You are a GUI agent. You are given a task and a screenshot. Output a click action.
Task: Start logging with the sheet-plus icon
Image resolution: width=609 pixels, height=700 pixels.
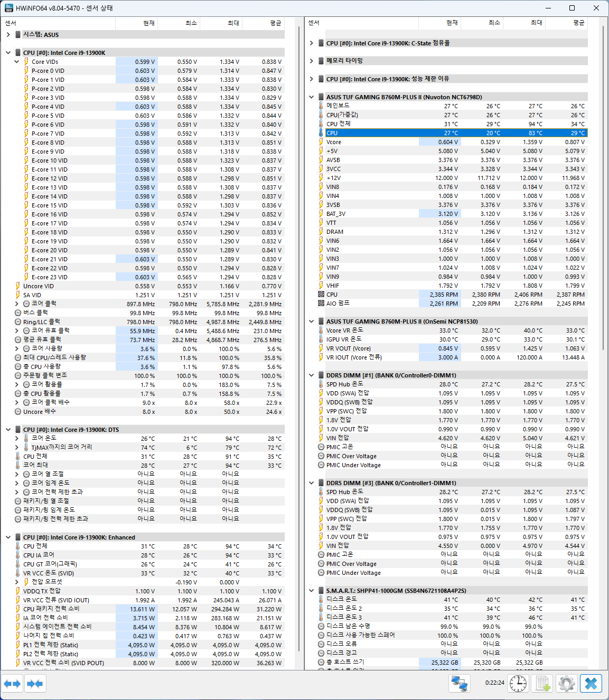pos(542,684)
